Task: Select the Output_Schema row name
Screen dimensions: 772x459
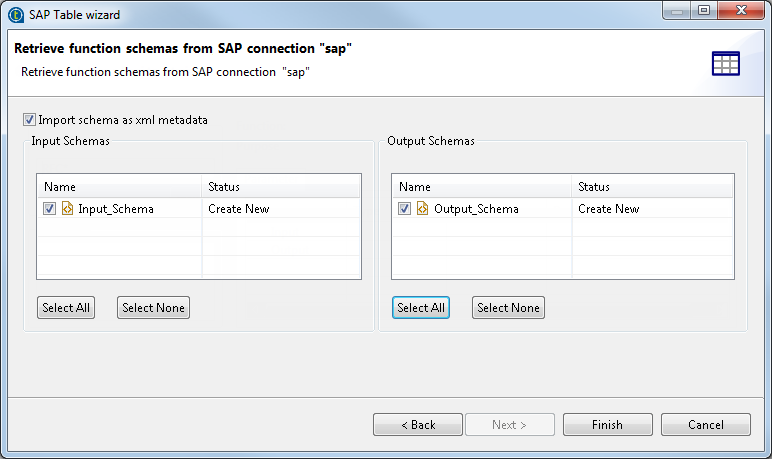Action: [x=476, y=209]
